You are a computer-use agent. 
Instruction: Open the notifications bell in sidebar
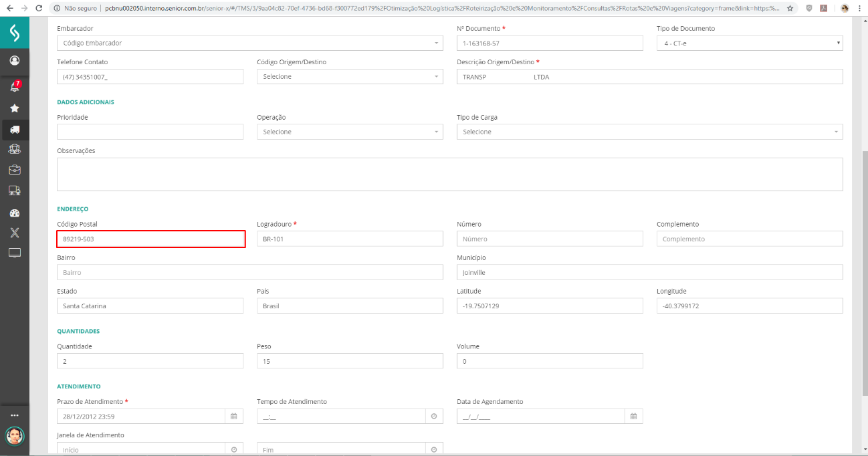14,87
